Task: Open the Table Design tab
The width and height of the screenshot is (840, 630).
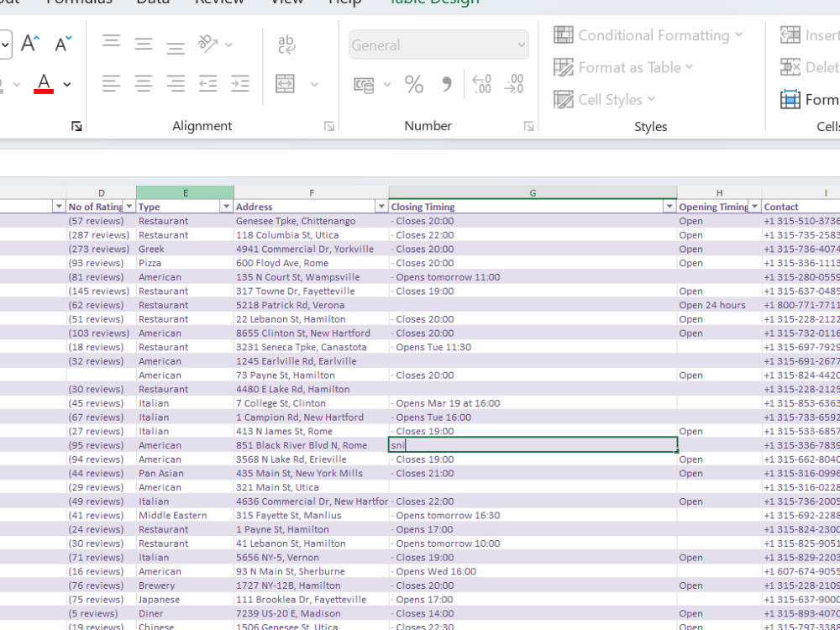Action: [x=434, y=3]
